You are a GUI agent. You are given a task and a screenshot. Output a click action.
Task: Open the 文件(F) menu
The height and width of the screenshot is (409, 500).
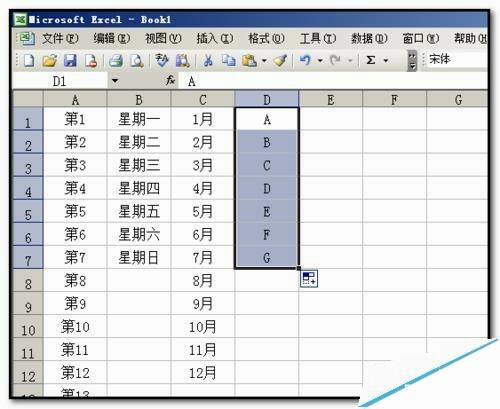coord(60,39)
